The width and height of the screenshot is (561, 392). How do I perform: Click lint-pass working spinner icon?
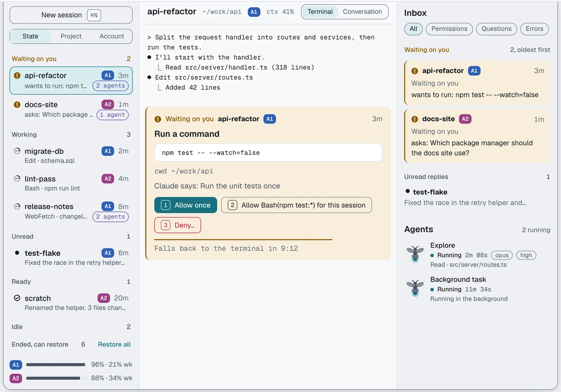(x=17, y=179)
